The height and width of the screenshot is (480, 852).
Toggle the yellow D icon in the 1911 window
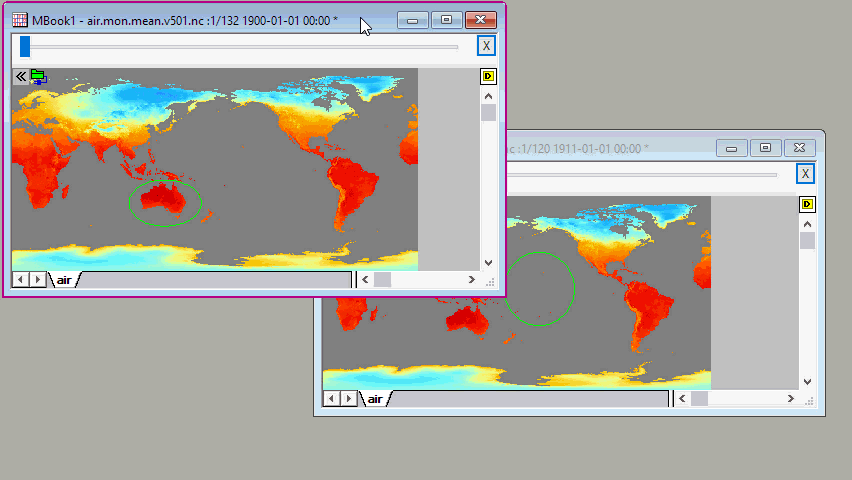pos(807,204)
